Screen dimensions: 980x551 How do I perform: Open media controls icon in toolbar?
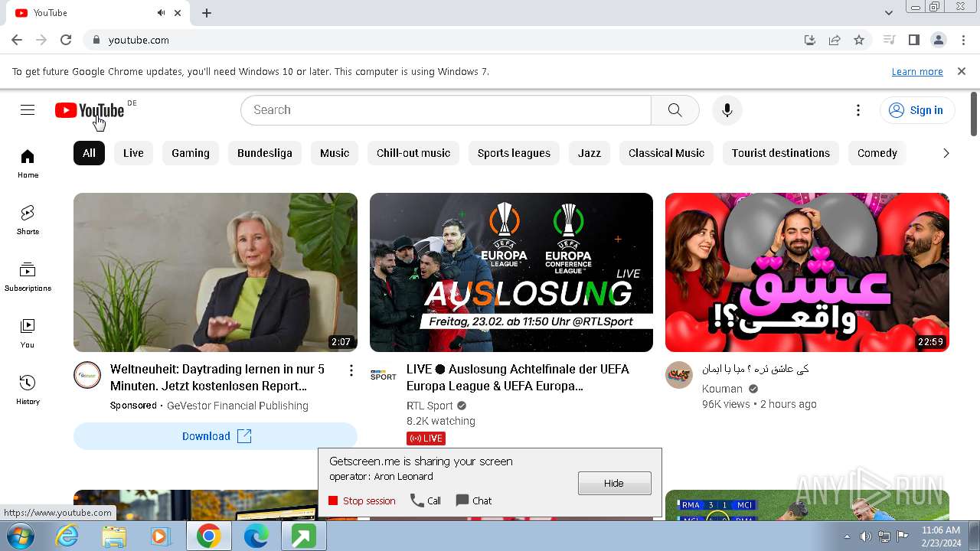(x=889, y=40)
